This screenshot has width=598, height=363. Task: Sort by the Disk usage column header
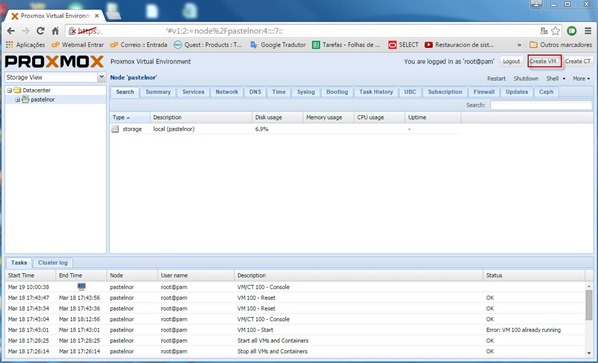click(x=277, y=117)
